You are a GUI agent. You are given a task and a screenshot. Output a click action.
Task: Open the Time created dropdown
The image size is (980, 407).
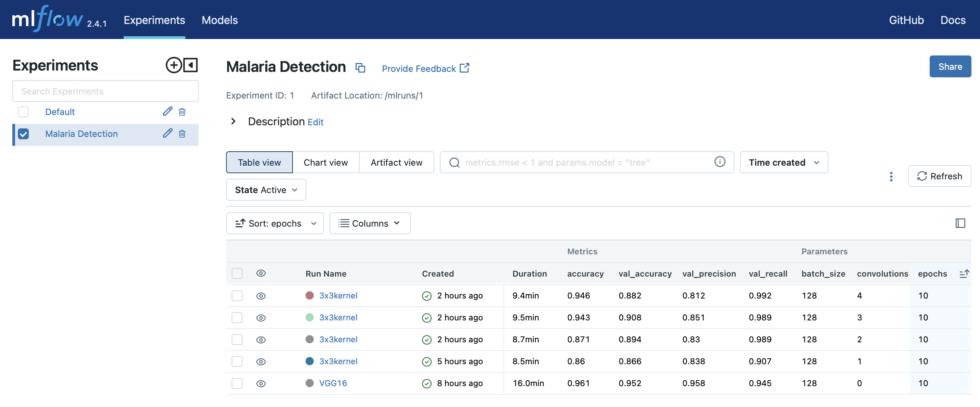(784, 162)
